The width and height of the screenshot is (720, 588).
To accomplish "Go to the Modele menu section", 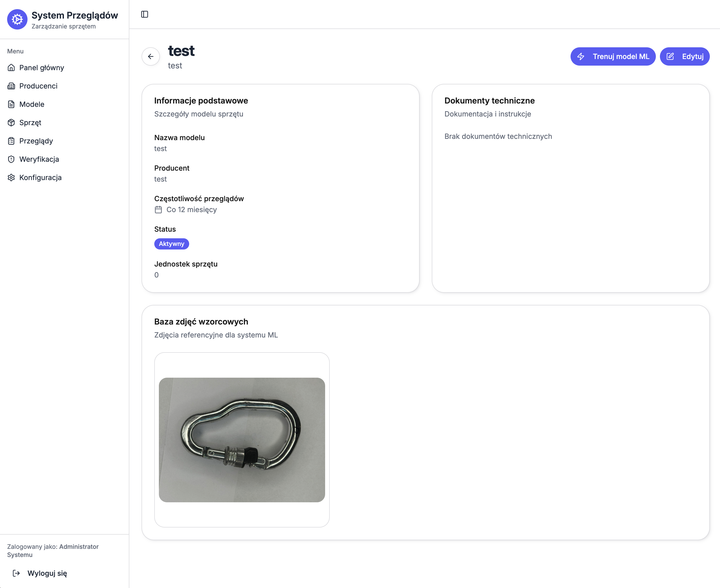I will [x=32, y=104].
